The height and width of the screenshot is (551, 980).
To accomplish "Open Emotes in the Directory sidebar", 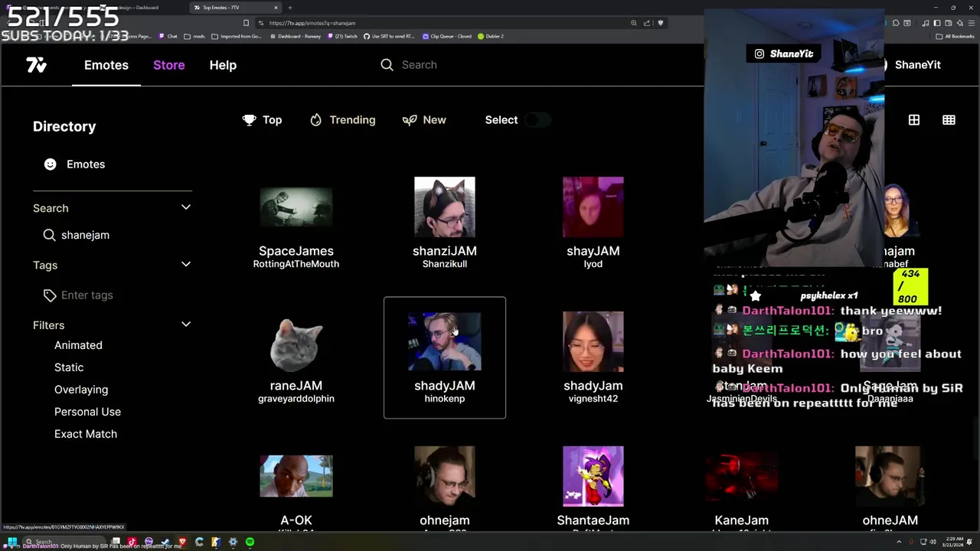I will (x=75, y=165).
